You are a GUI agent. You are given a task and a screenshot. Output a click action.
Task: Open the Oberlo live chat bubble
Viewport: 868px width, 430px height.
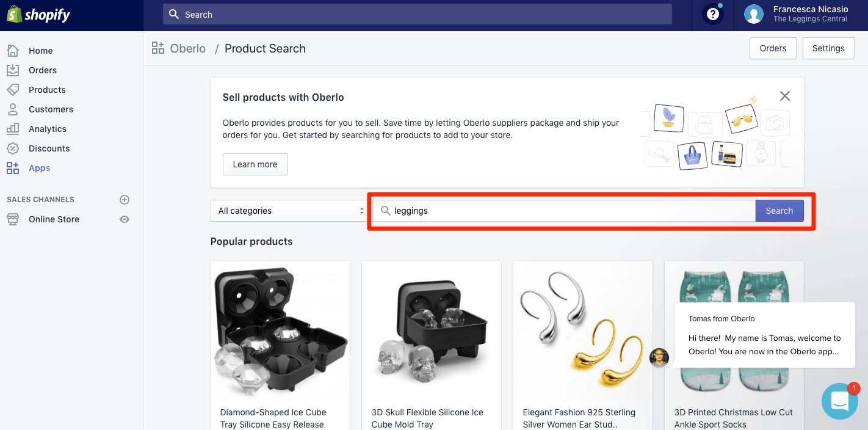pyautogui.click(x=840, y=401)
